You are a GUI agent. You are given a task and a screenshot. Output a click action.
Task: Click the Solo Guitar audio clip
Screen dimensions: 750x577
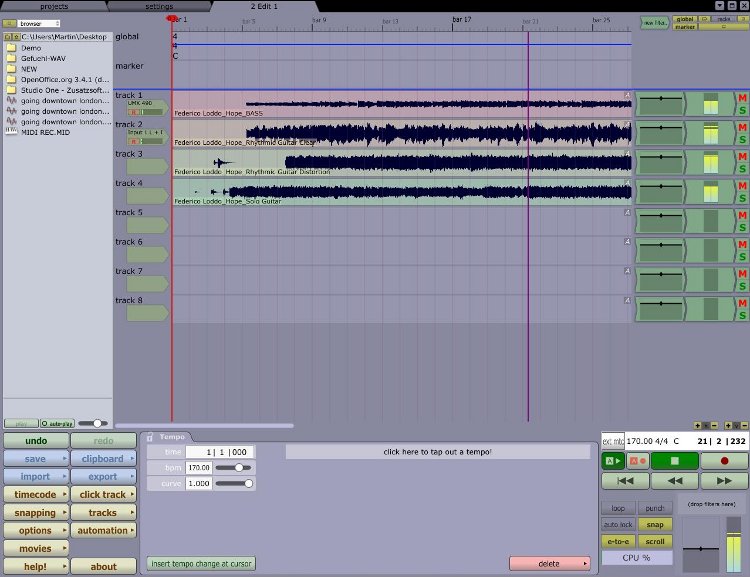click(x=402, y=192)
